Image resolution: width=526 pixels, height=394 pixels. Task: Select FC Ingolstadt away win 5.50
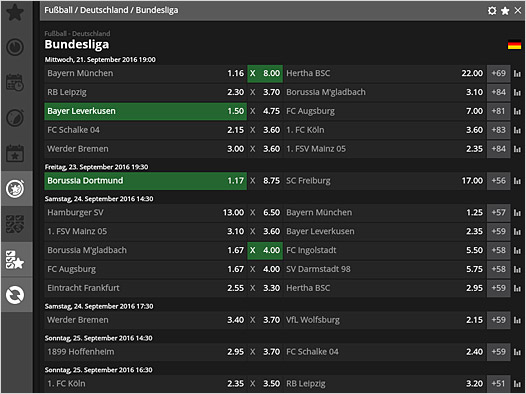pyautogui.click(x=385, y=250)
